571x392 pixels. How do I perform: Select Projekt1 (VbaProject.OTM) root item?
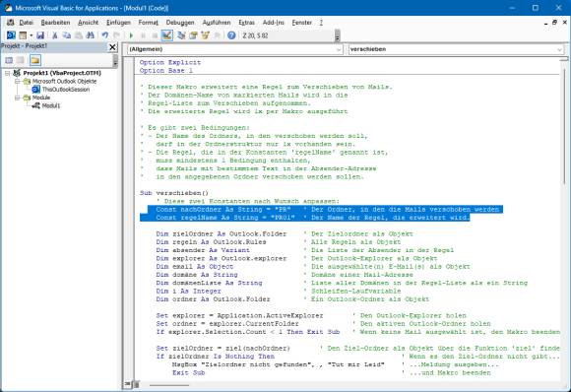pos(62,73)
